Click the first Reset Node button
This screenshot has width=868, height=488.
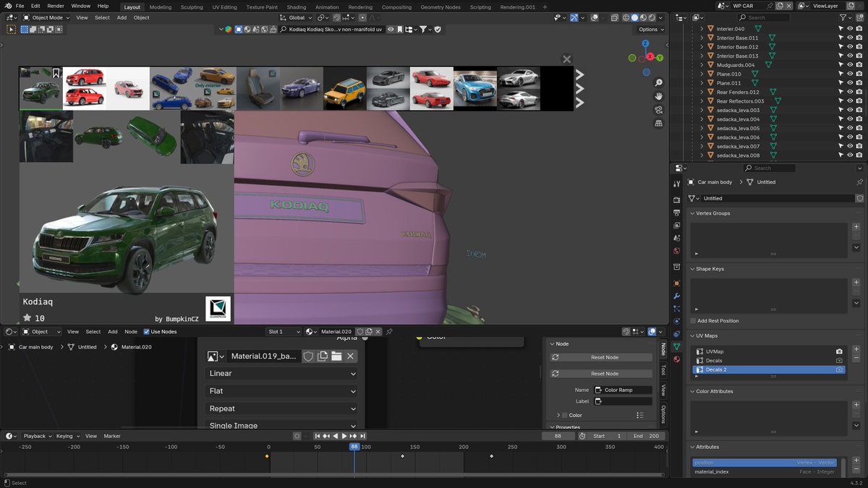600,357
